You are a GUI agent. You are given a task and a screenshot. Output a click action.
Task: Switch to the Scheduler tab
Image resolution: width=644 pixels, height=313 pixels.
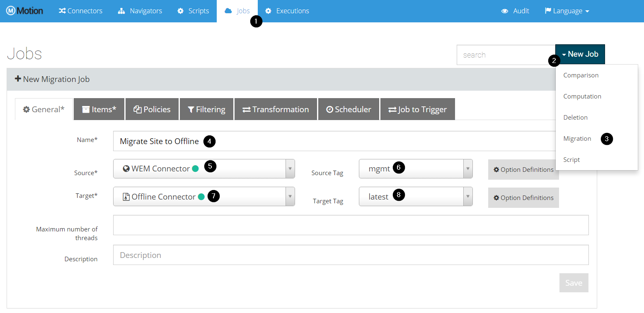point(349,109)
